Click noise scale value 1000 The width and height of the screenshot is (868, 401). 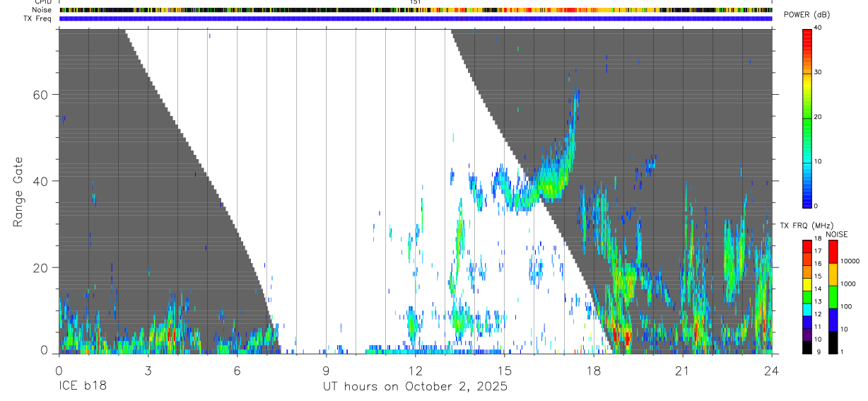point(849,284)
